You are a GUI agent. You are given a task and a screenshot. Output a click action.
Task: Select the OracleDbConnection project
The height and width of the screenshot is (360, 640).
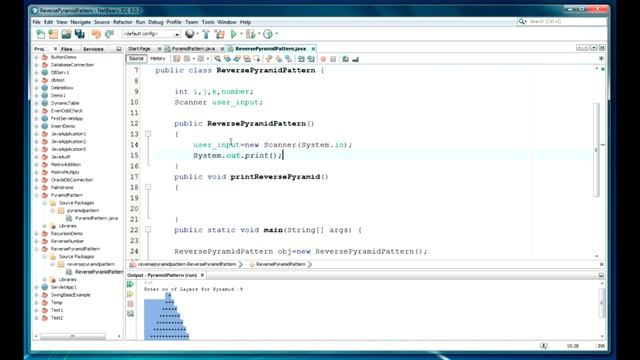[72, 180]
